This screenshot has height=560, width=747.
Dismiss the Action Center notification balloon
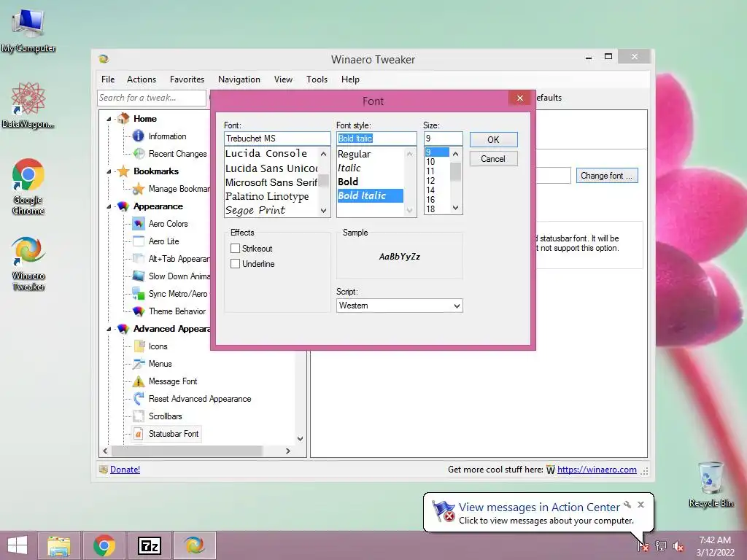coord(640,505)
